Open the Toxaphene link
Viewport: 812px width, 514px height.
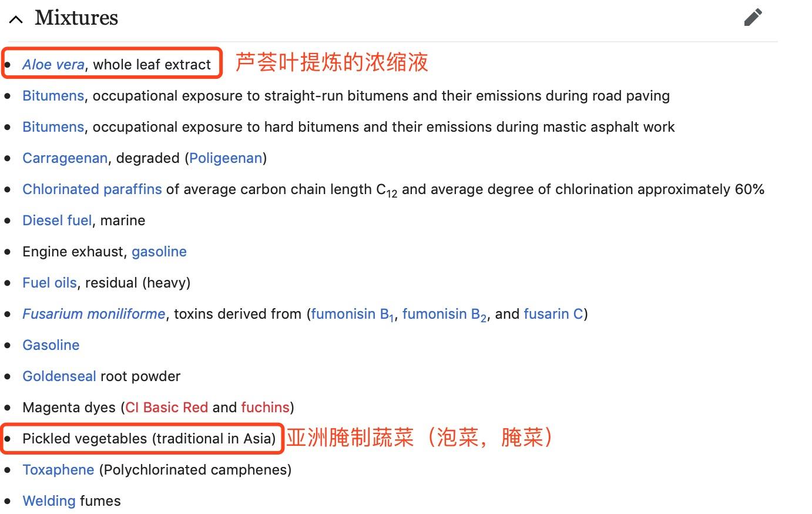[58, 470]
